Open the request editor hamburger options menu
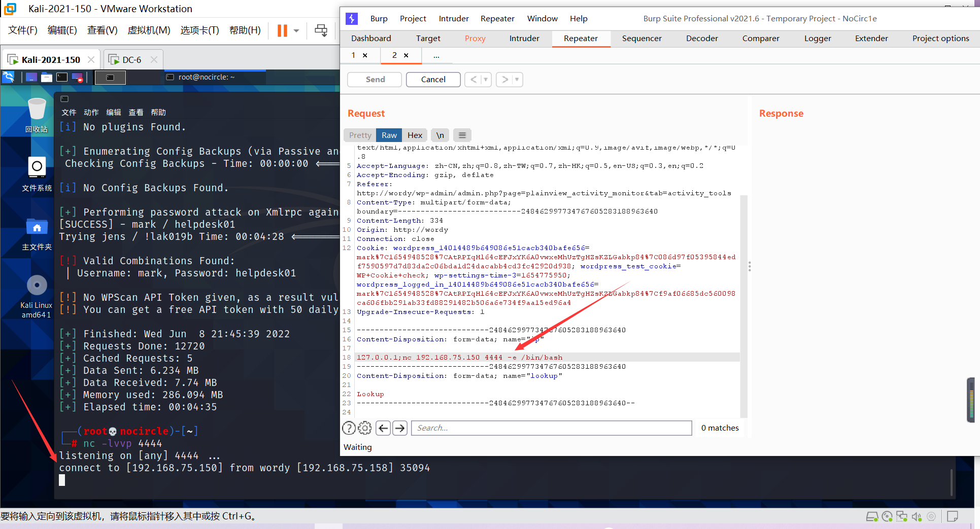Viewport: 980px width, 529px height. tap(462, 135)
